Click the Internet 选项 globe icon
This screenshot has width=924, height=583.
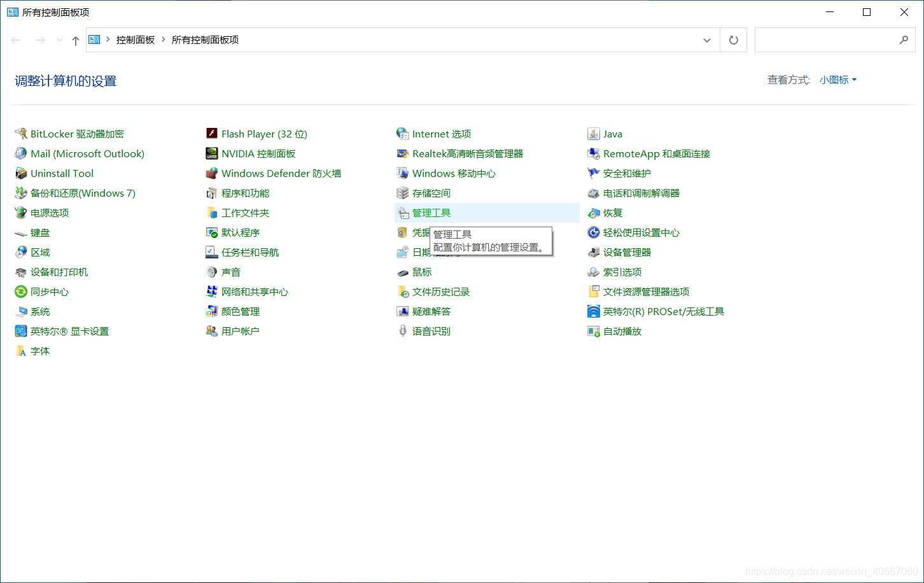click(x=403, y=134)
